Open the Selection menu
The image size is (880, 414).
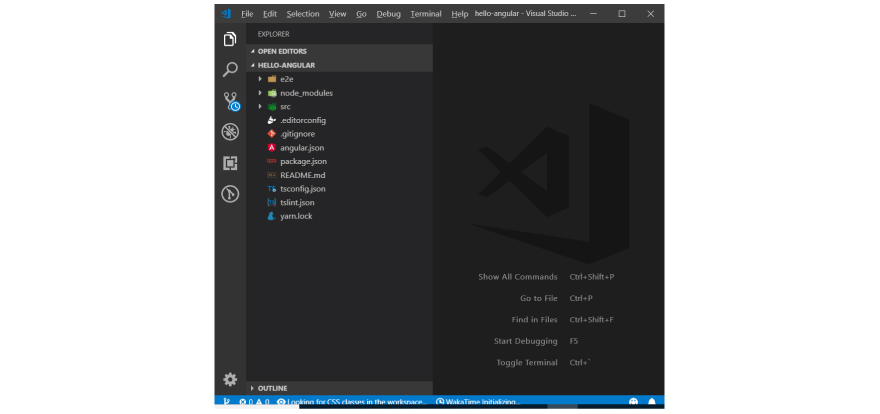[303, 14]
